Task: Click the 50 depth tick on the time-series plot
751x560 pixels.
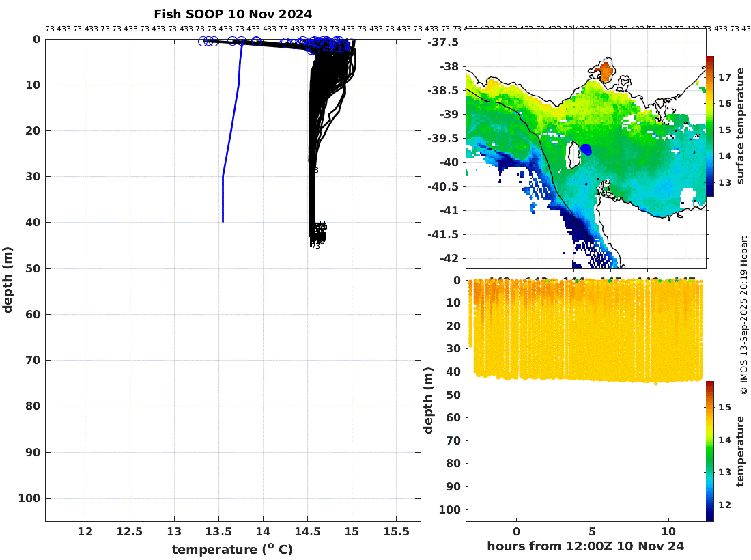Action: 453,395
